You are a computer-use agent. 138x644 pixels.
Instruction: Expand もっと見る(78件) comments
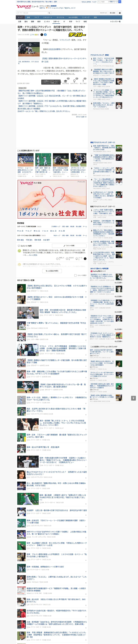tap(52, 271)
